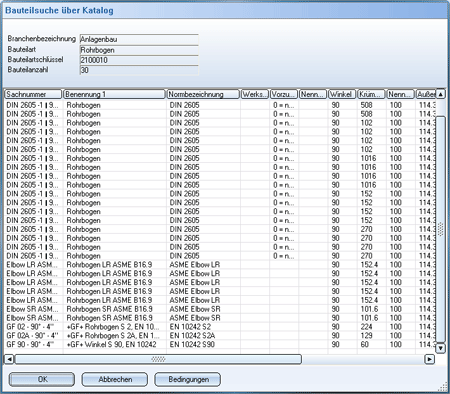Click the Abbrechen button
450x394 pixels.
click(x=115, y=379)
